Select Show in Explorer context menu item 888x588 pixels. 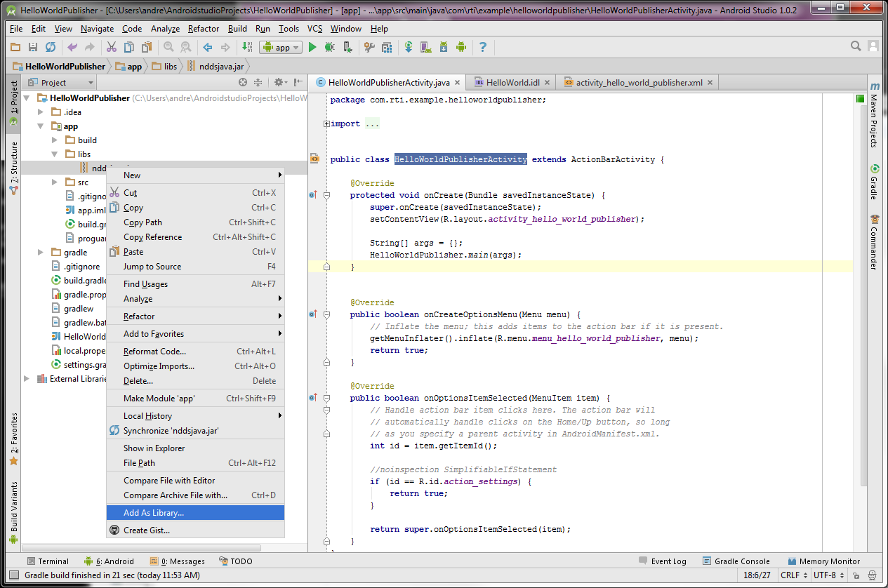pyautogui.click(x=195, y=448)
